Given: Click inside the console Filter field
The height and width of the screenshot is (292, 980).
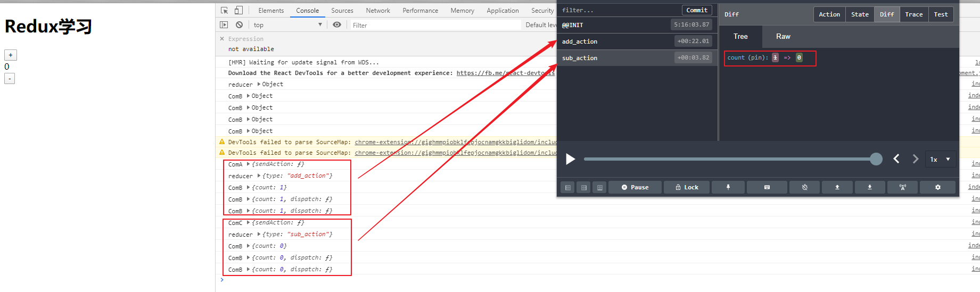Looking at the screenshot, I should (x=435, y=25).
